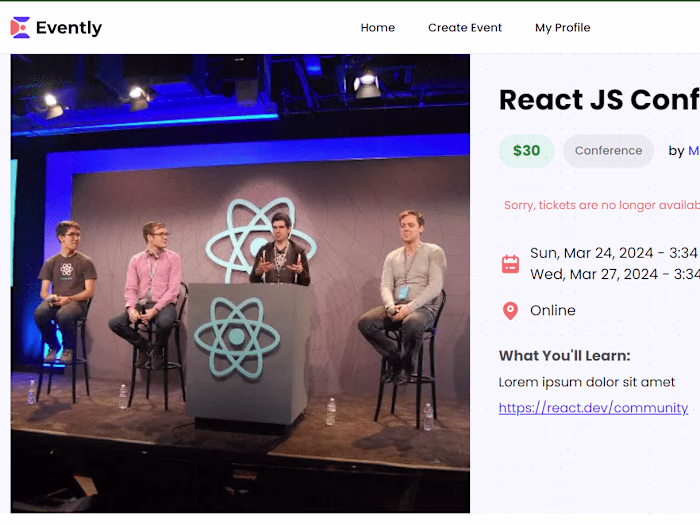Click the 'What You'll Learn:' heading
Image resolution: width=700 pixels, height=525 pixels.
tap(564, 356)
